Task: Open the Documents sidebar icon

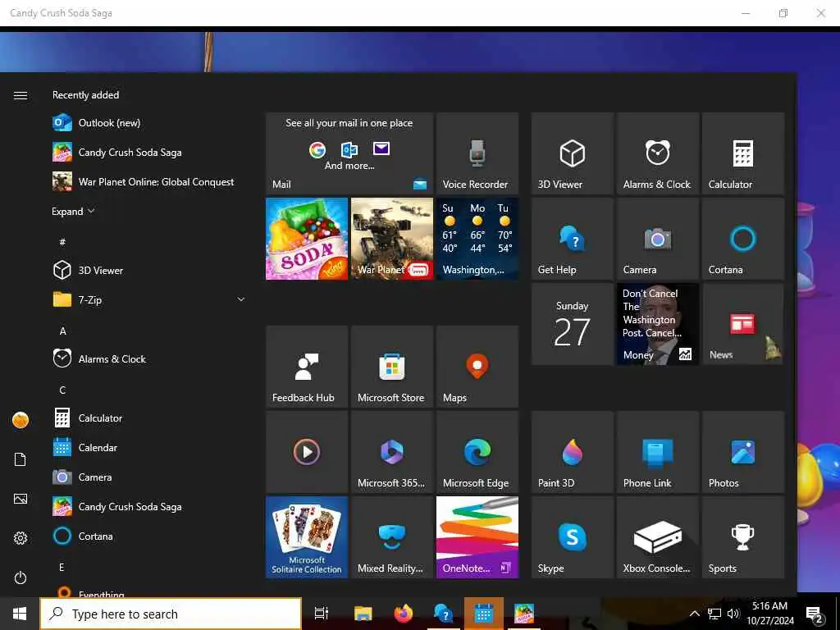Action: click(x=21, y=459)
